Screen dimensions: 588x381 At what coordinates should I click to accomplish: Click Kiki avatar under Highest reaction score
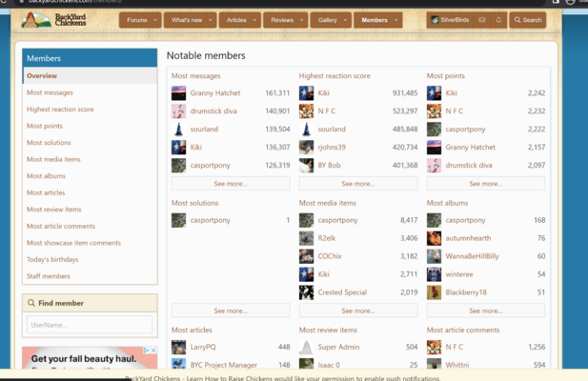pos(306,93)
